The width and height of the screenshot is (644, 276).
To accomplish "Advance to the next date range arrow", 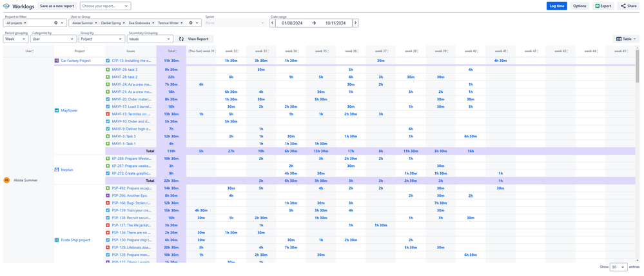I will click(356, 23).
